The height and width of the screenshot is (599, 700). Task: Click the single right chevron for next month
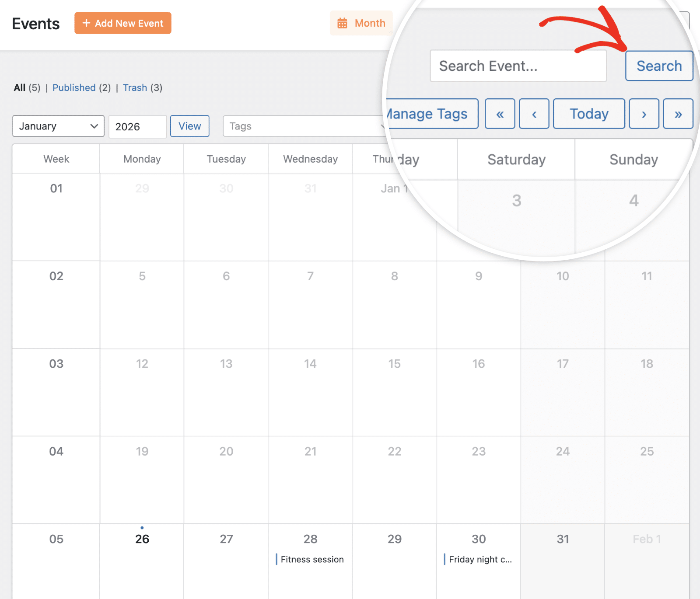pyautogui.click(x=644, y=114)
